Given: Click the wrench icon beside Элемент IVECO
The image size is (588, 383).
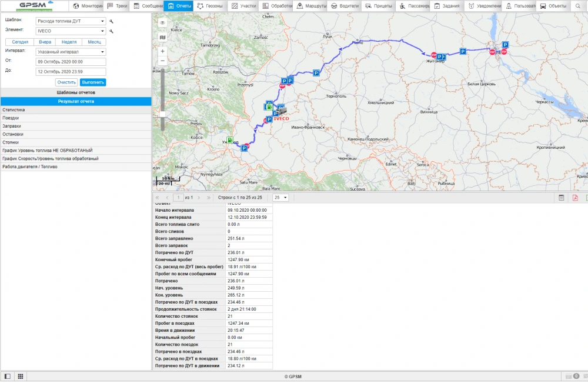Looking at the screenshot, I should pos(111,31).
